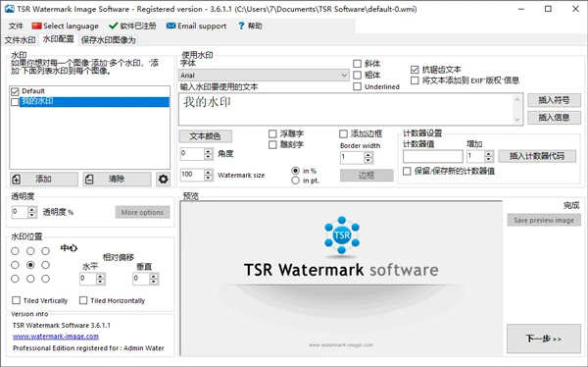Click the 软件已注册 menu label
Viewport: 588px width, 367px height.
click(x=137, y=26)
